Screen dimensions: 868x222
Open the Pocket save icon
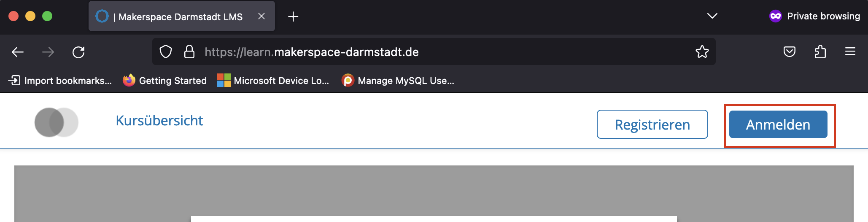789,52
